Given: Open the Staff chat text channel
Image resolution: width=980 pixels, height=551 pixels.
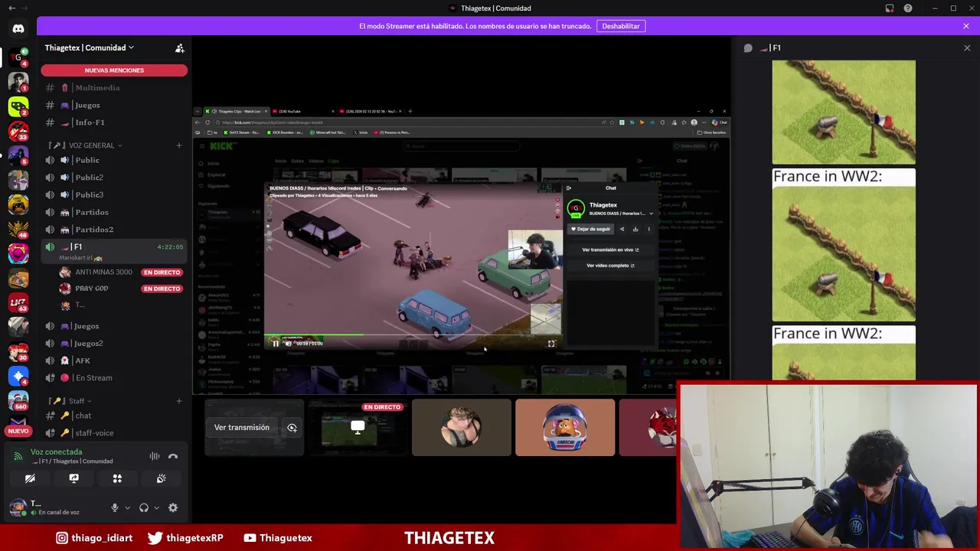Looking at the screenshot, I should [114, 416].
